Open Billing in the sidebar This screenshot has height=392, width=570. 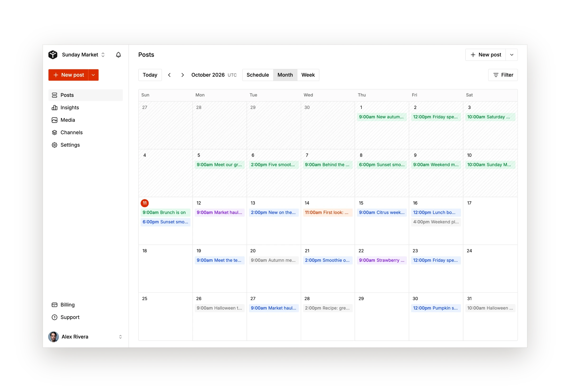[85, 305]
